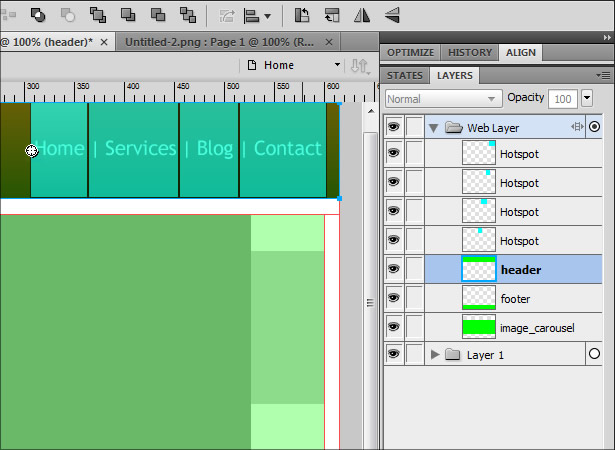Expand the Layer 1 group
Screen dimensions: 615x450
(435, 355)
